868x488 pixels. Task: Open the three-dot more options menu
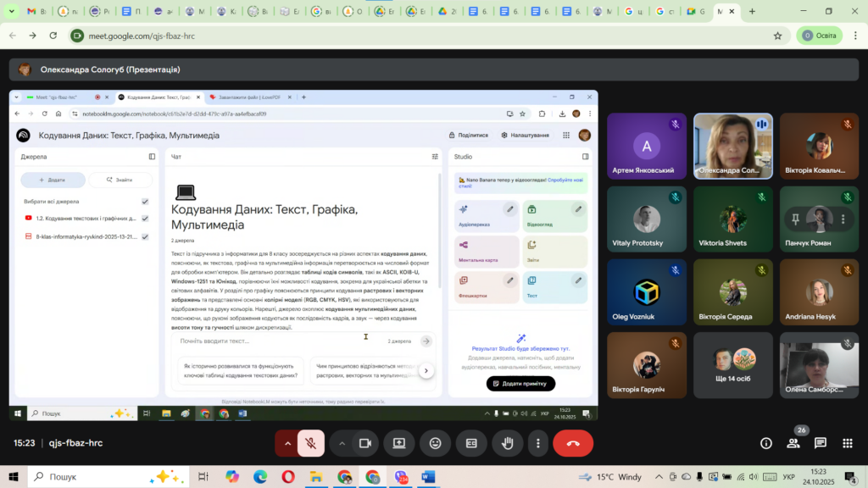tap(537, 443)
